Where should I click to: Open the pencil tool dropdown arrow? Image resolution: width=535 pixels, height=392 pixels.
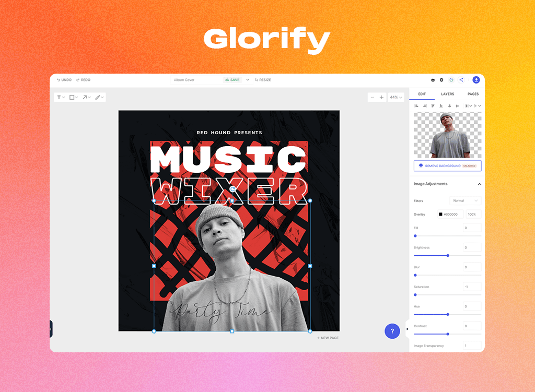point(102,98)
